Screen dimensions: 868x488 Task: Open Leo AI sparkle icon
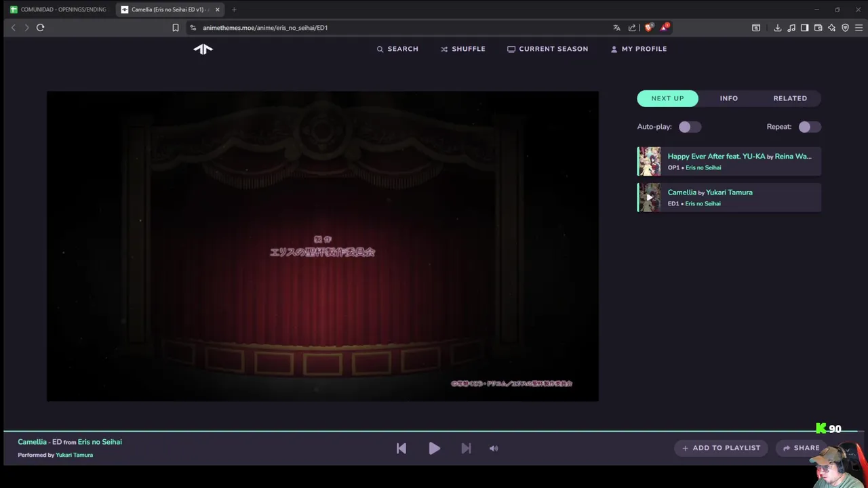(831, 28)
